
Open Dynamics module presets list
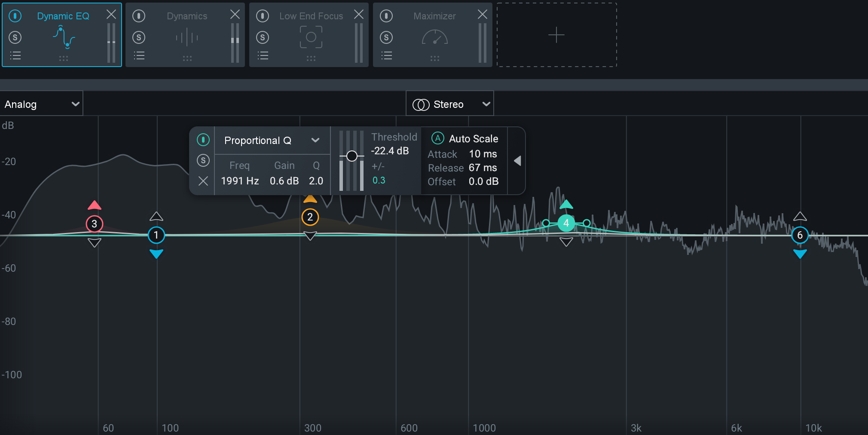tap(139, 55)
